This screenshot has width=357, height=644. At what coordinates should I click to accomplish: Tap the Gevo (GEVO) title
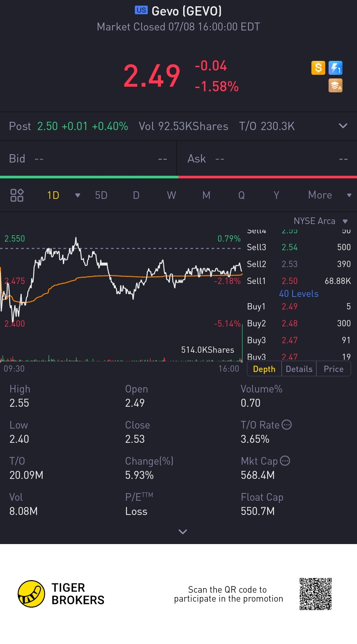pyautogui.click(x=187, y=11)
